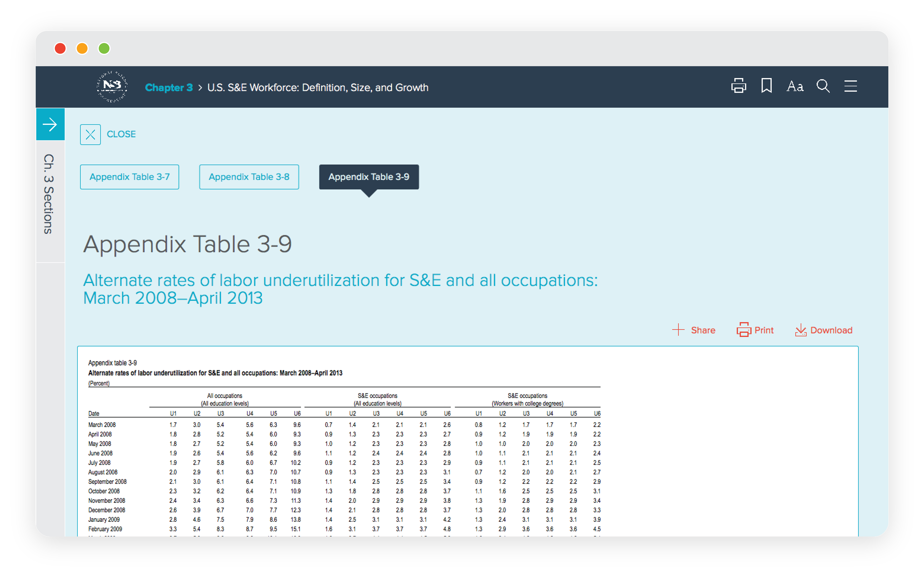The height and width of the screenshot is (577, 924).
Task: Switch to Appendix Table 3-8 tab
Action: [x=249, y=177]
